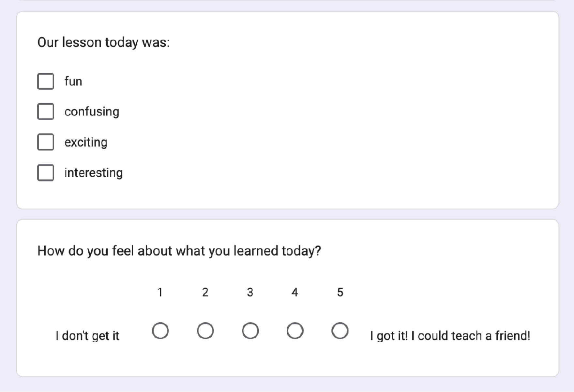Click the number 1 scale heading

(x=160, y=292)
